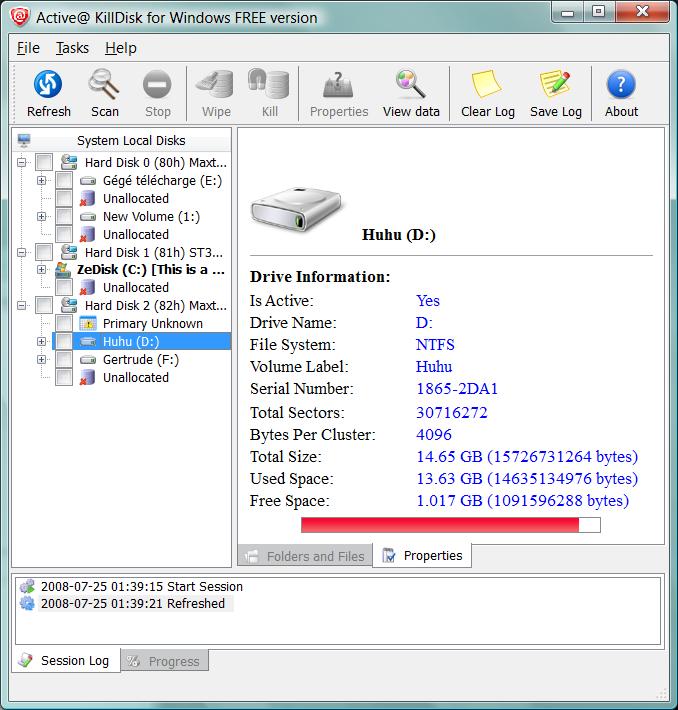Expand the Gégé télécharge (E:) node
The height and width of the screenshot is (710, 678).
[x=42, y=180]
